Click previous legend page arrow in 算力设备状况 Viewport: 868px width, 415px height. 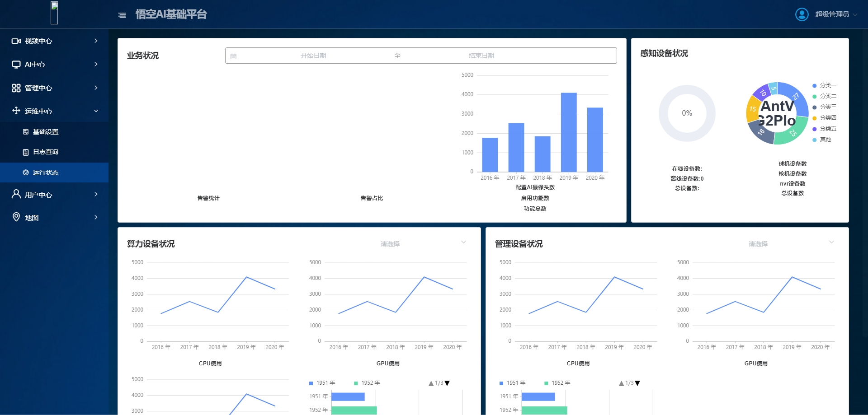431,383
